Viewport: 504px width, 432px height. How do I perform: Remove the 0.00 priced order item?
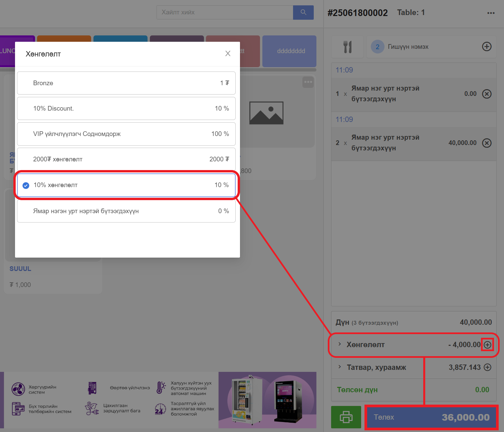tap(487, 94)
